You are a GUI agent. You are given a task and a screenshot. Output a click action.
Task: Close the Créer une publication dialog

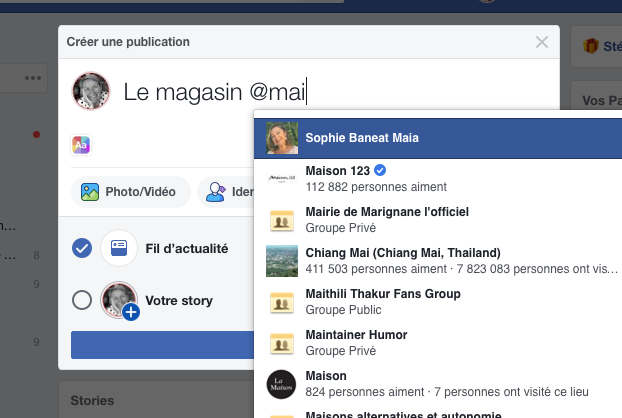(541, 42)
